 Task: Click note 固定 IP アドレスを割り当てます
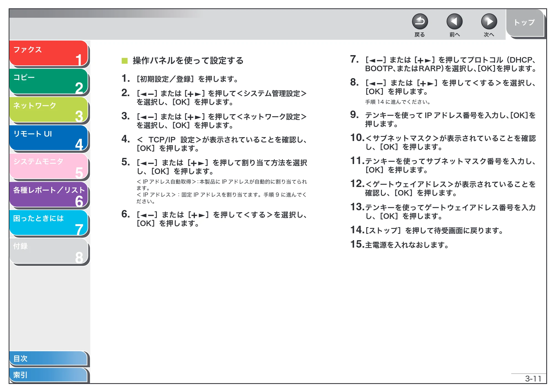click(222, 198)
